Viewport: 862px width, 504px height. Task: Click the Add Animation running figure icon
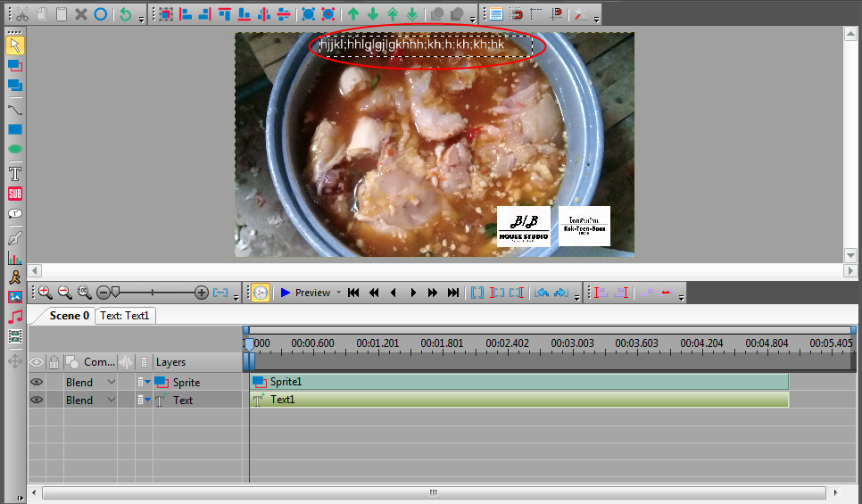(x=15, y=278)
